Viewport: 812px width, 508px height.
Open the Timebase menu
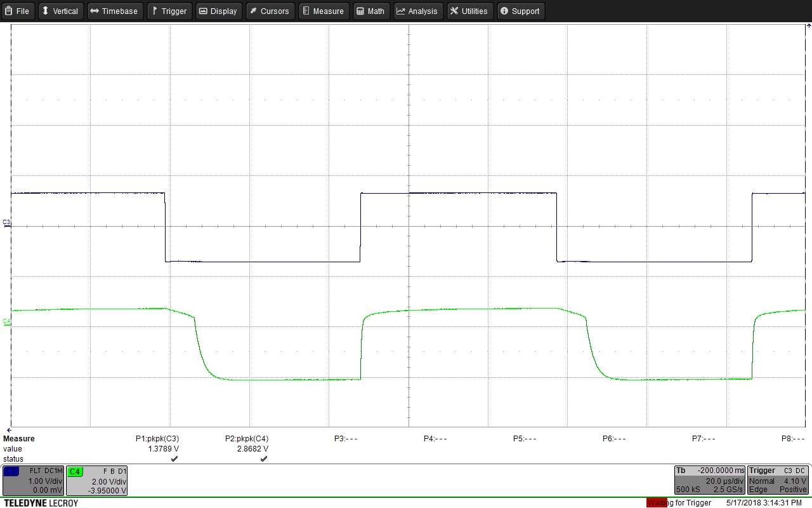pyautogui.click(x=114, y=11)
